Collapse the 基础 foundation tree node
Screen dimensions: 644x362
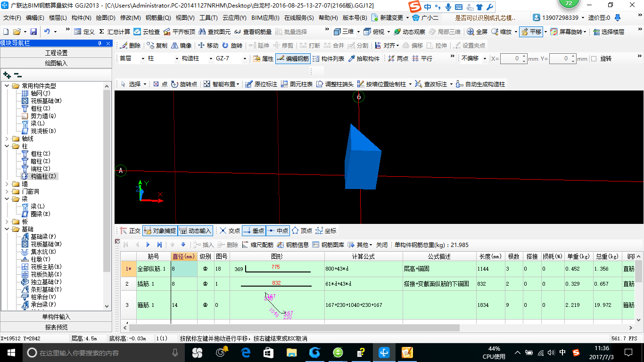pyautogui.click(x=7, y=229)
